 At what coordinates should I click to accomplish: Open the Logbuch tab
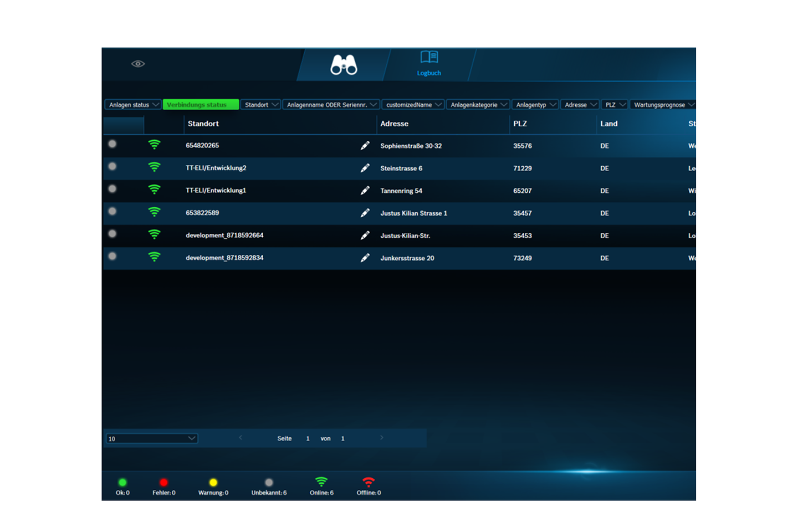tap(429, 63)
